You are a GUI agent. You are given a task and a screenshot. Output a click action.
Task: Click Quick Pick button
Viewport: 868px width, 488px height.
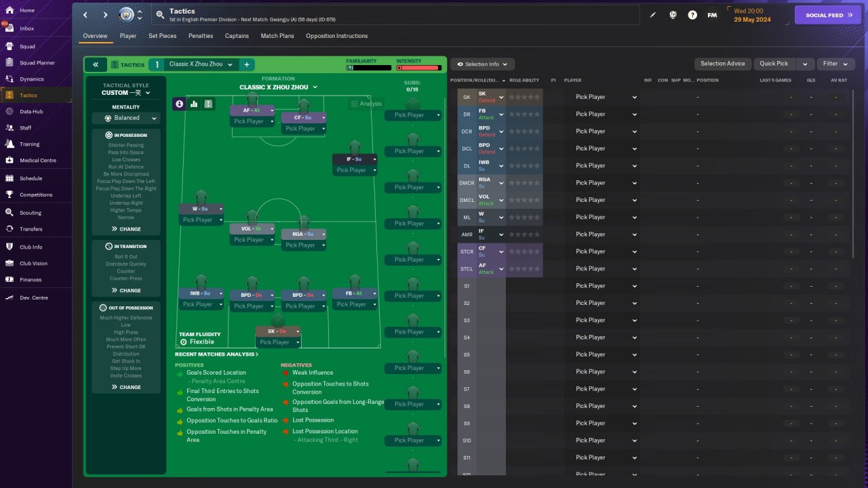click(x=774, y=64)
